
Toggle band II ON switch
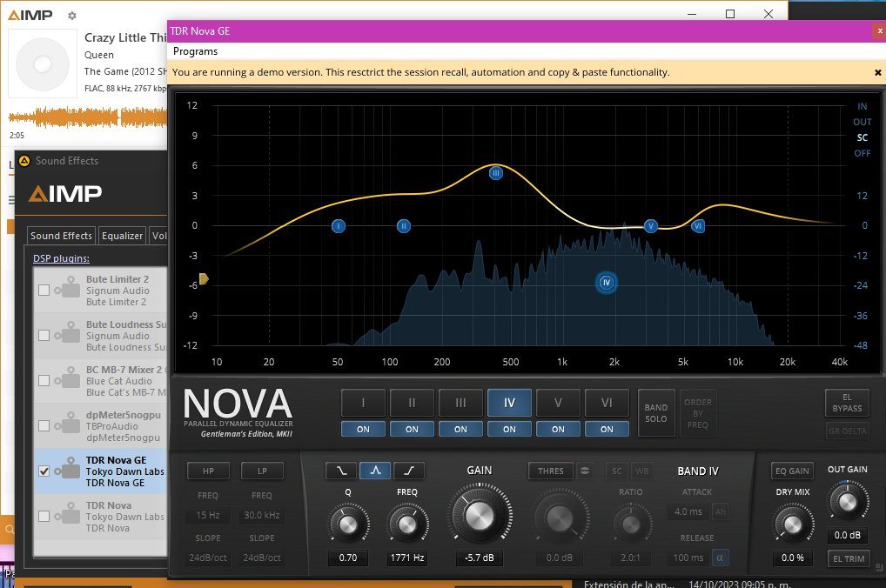coord(412,430)
